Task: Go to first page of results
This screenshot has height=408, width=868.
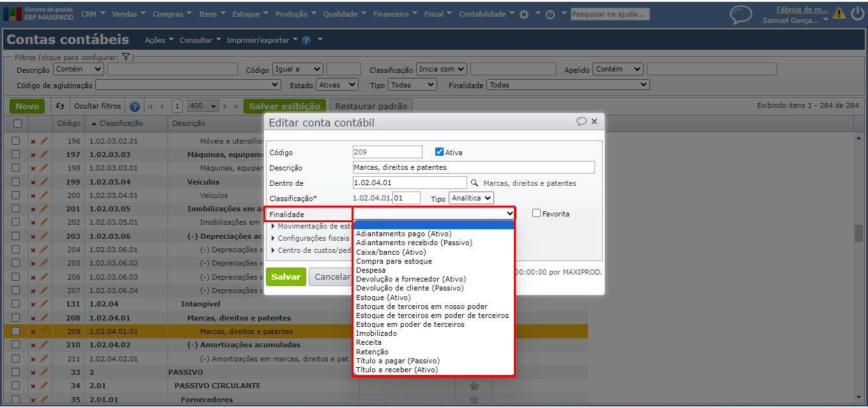Action: 151,107
